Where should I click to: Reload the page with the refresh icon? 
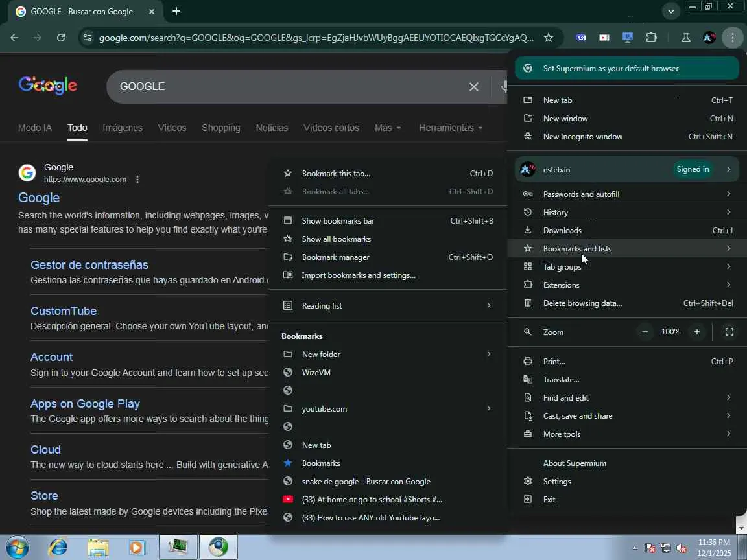[x=61, y=38]
